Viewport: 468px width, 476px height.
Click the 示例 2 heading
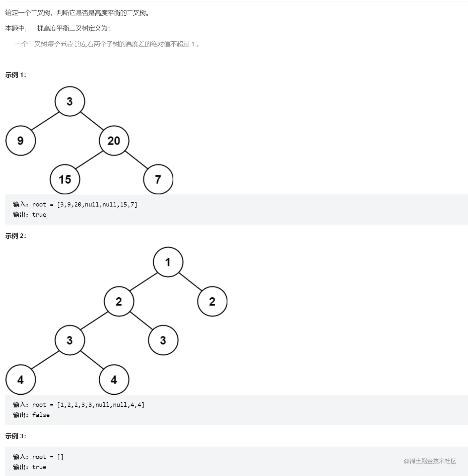[15, 236]
